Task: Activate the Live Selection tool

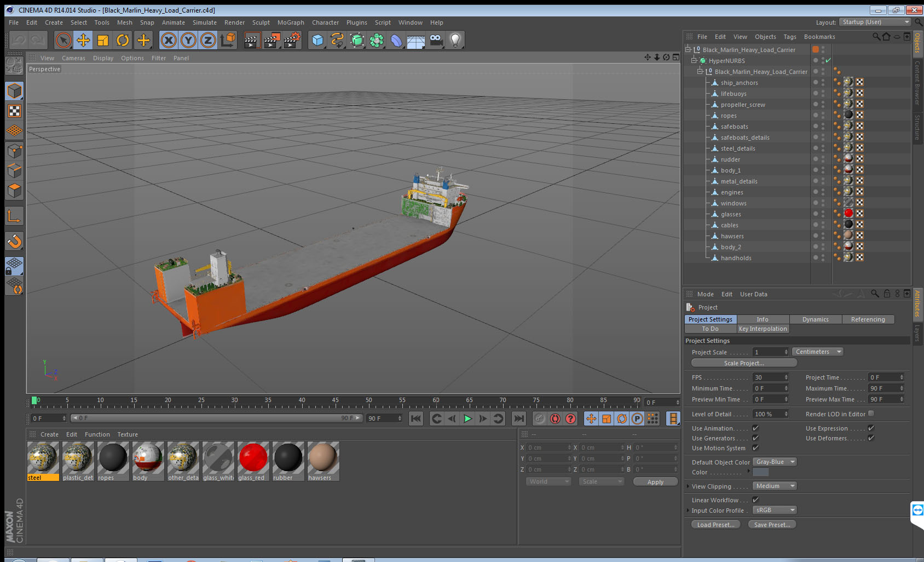Action: (x=63, y=40)
